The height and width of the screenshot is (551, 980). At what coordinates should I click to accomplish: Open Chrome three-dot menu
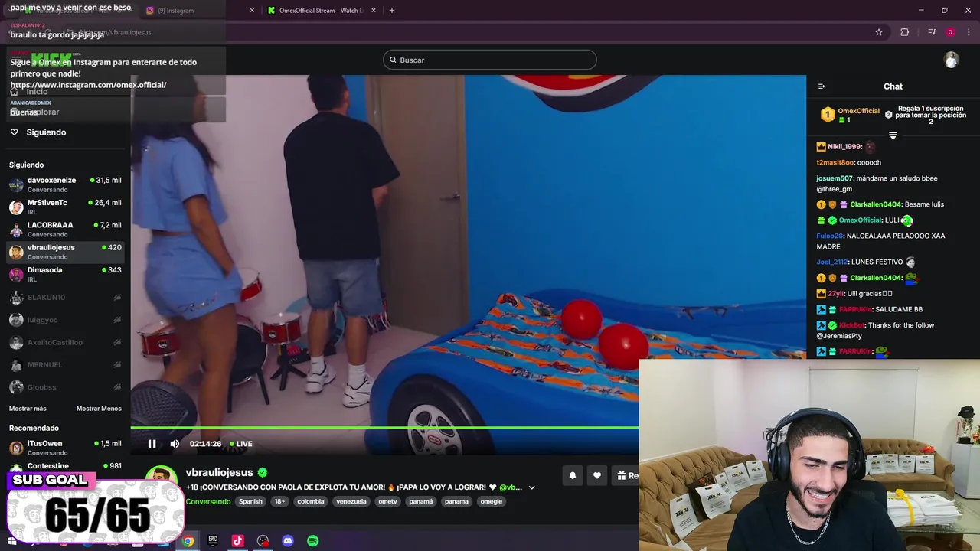point(968,32)
